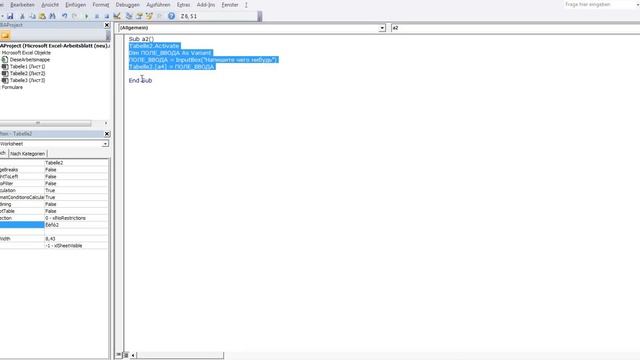Open the Object Browser toolbar icon
Image resolution: width=640 pixels, height=360 pixels.
pyautogui.click(x=149, y=16)
